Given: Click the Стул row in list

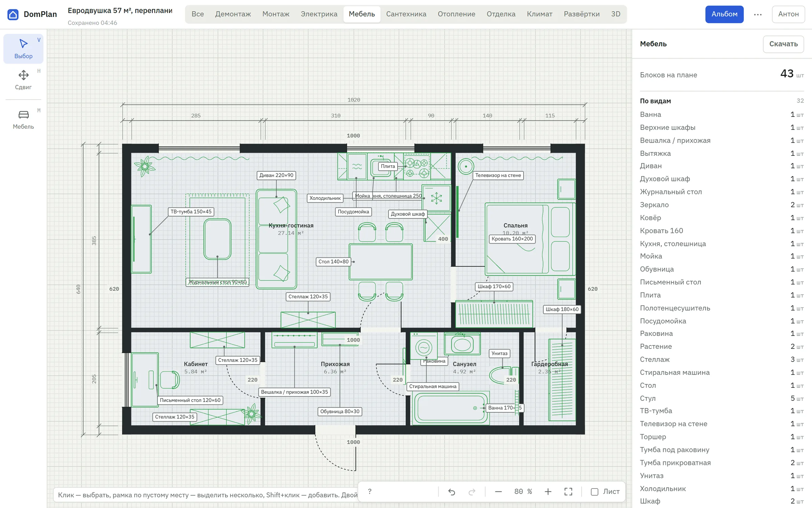Looking at the screenshot, I should click(x=722, y=398).
